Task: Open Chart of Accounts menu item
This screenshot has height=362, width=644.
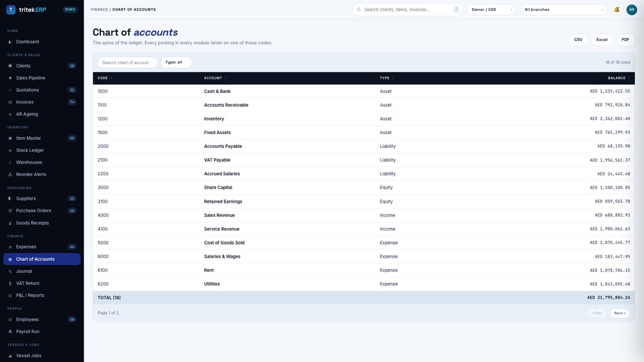Action: (x=42, y=259)
